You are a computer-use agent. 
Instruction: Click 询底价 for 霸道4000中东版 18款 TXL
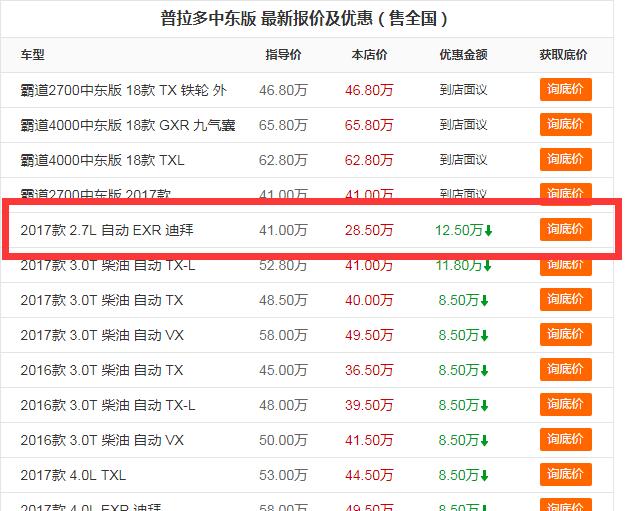[x=565, y=159]
